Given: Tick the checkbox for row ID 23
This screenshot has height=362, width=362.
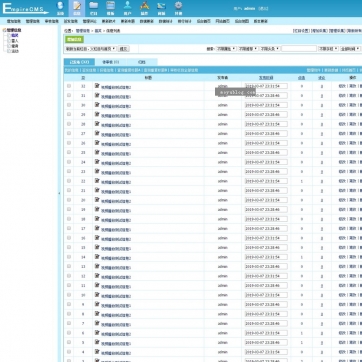Looking at the screenshot, I should pos(69,171).
